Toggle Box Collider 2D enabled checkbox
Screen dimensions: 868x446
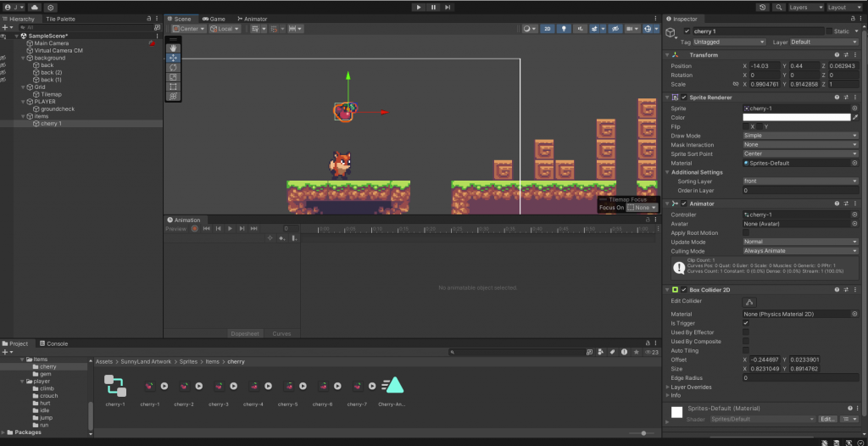(x=684, y=290)
